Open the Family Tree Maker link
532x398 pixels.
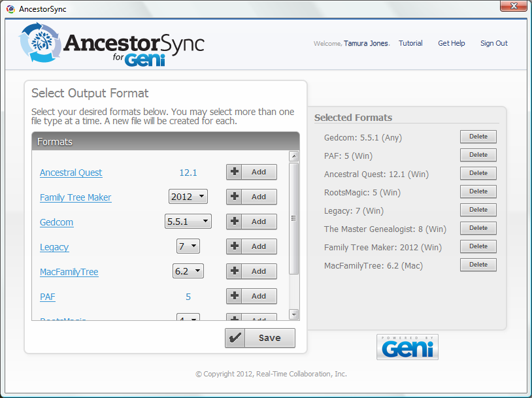[75, 197]
